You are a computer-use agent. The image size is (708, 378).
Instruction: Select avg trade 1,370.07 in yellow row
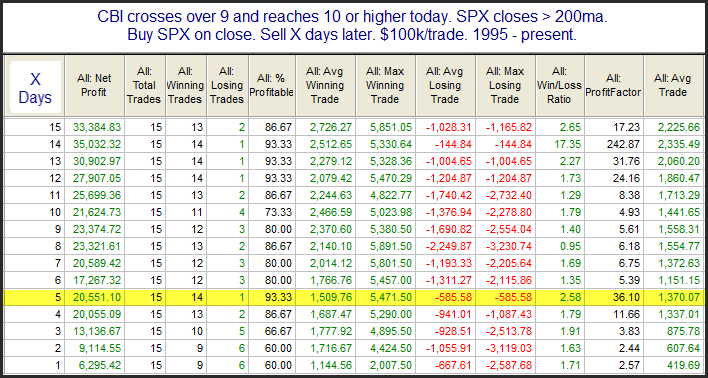(680, 298)
